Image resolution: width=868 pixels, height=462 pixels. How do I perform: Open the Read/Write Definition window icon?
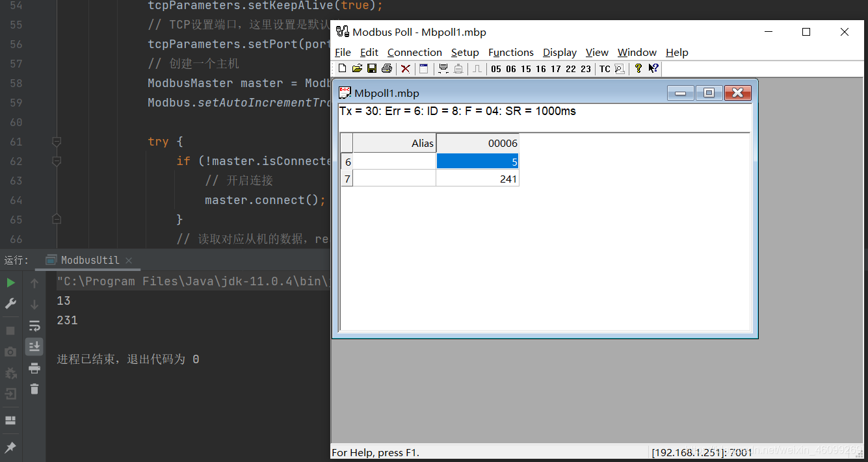click(424, 69)
